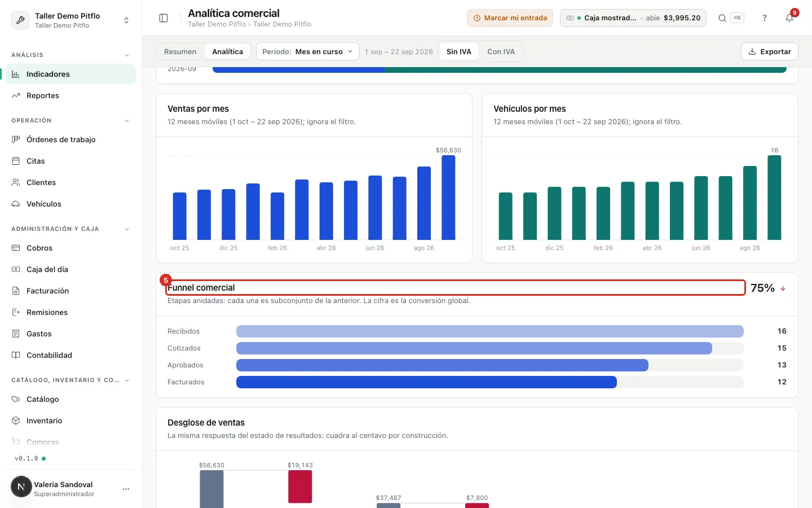Switch to the Resumen tab
This screenshot has width=812, height=508.
[180, 51]
